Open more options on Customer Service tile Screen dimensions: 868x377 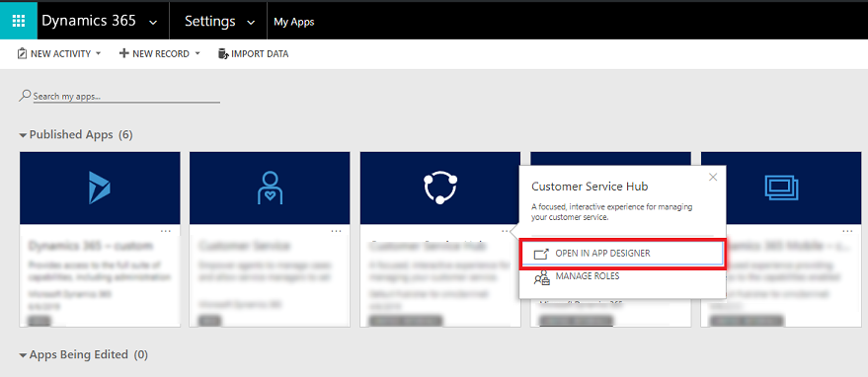pos(336,231)
